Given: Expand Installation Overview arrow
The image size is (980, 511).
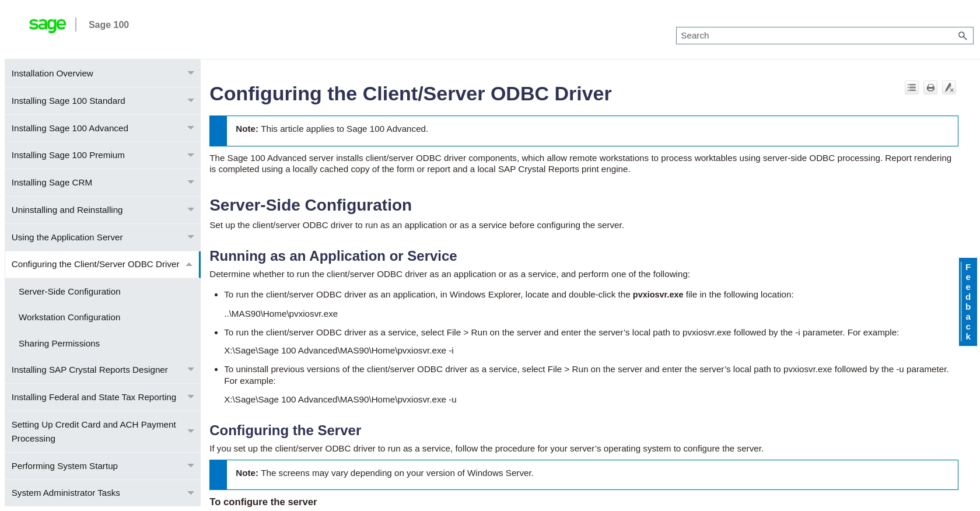Looking at the screenshot, I should click(x=191, y=73).
